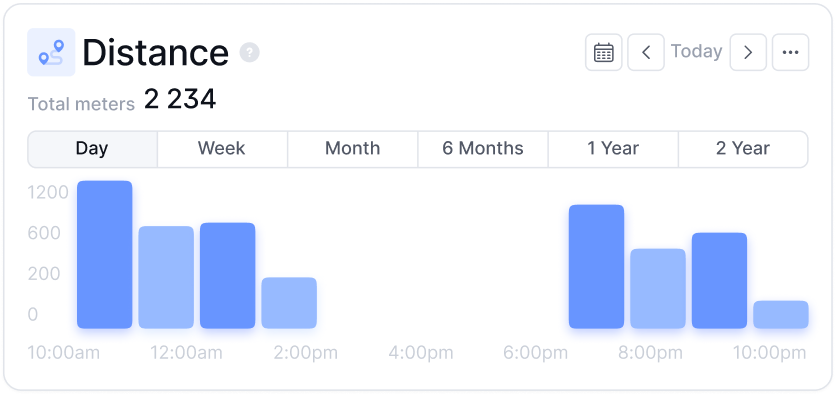This screenshot has width=836, height=395.
Task: Click the smallest bar at 10:00pm
Action: (781, 315)
